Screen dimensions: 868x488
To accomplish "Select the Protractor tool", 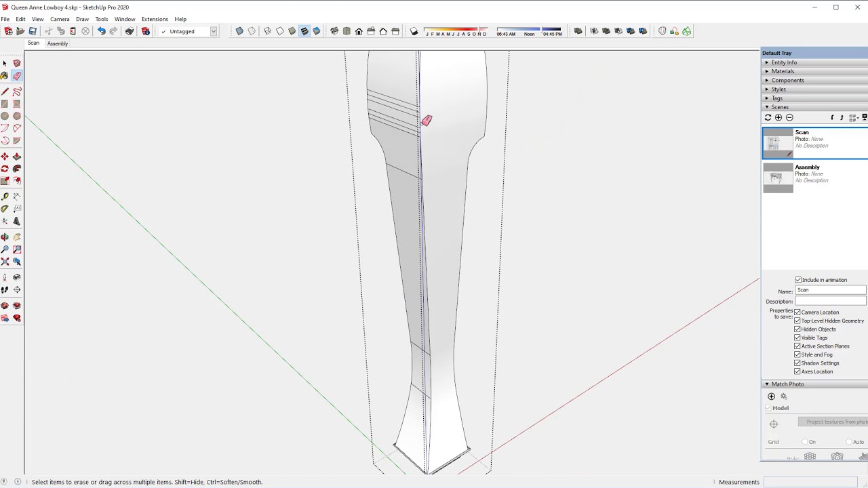I will [5, 209].
